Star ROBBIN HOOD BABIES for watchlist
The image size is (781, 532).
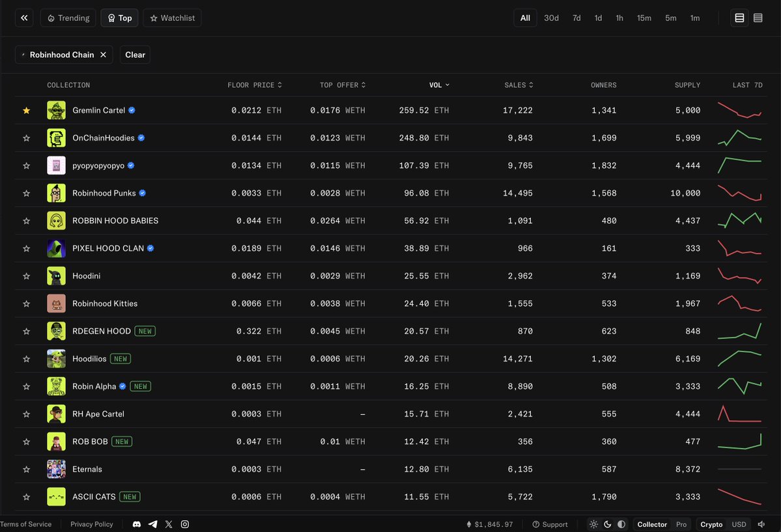click(27, 221)
